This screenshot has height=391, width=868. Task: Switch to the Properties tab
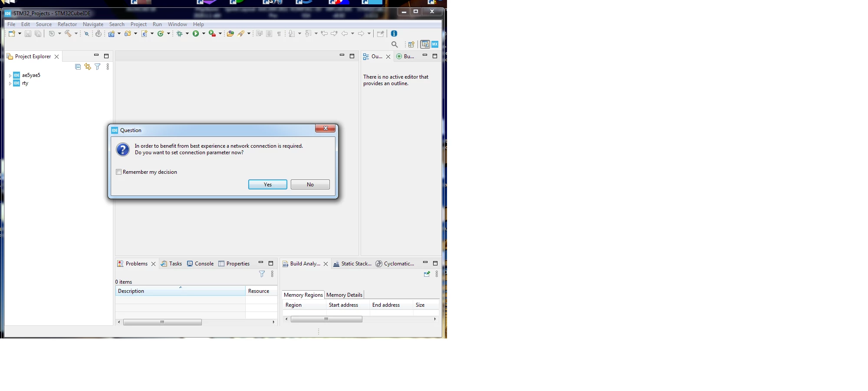[234, 264]
